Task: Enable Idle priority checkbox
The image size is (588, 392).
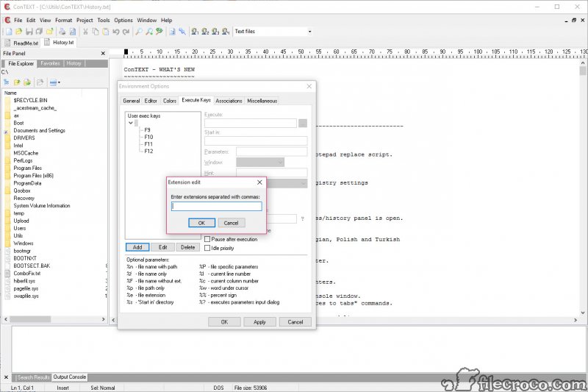Action: 207,248
